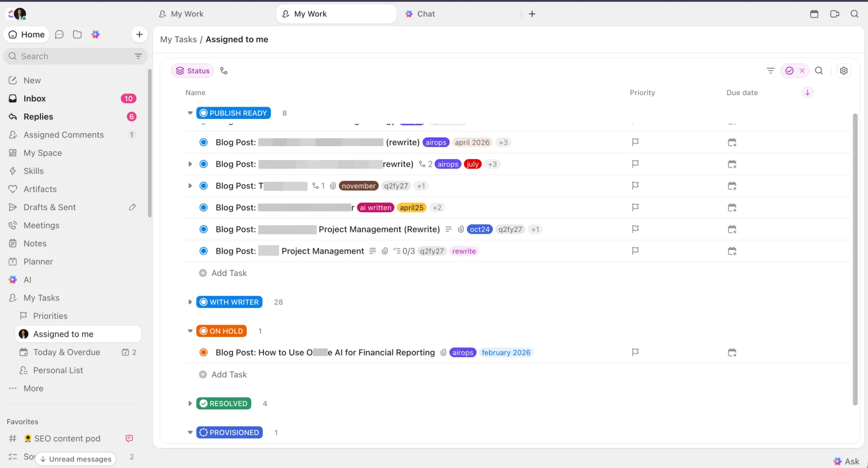Toggle status circle of 'oct24' blog post
Viewport: 868px width, 468px height.
click(x=203, y=229)
